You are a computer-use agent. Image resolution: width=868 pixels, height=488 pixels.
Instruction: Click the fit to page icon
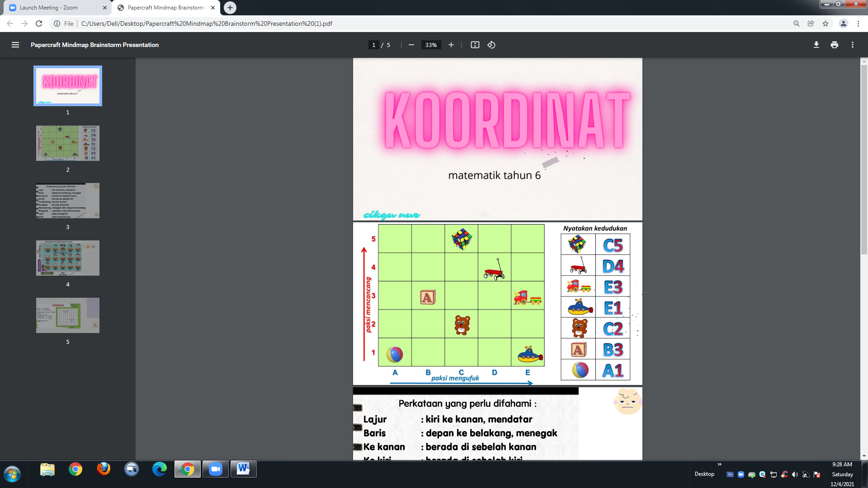(x=475, y=45)
